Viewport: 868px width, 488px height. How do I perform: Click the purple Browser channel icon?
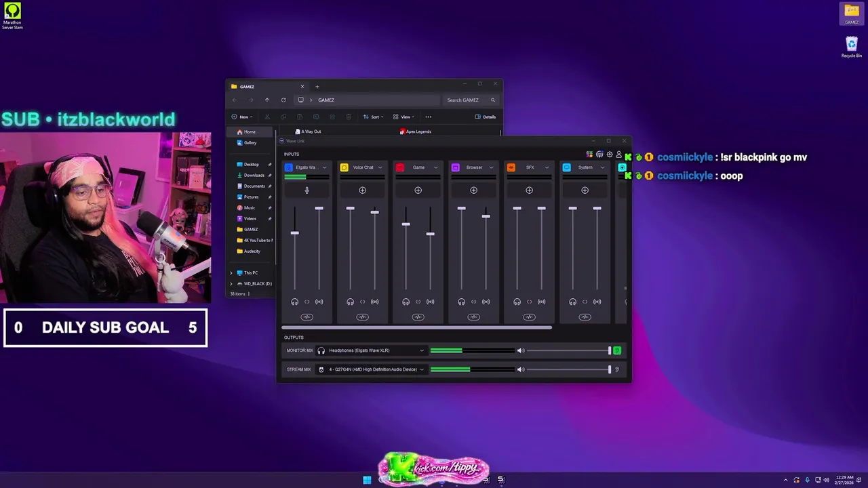(456, 167)
